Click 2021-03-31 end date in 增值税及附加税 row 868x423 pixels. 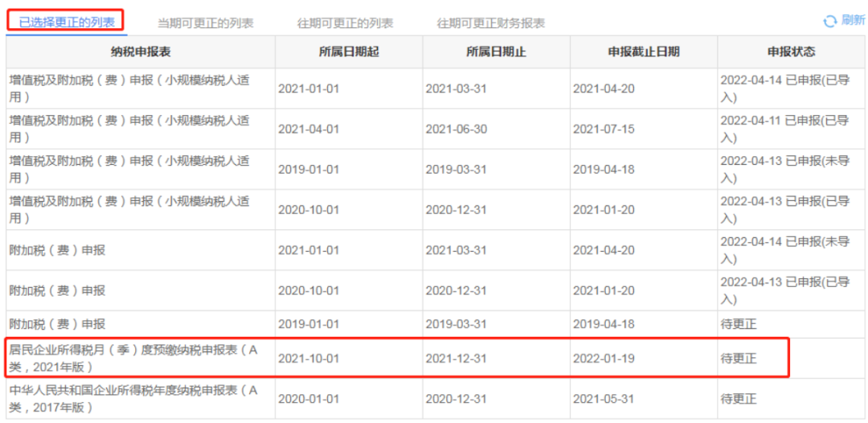pos(456,88)
